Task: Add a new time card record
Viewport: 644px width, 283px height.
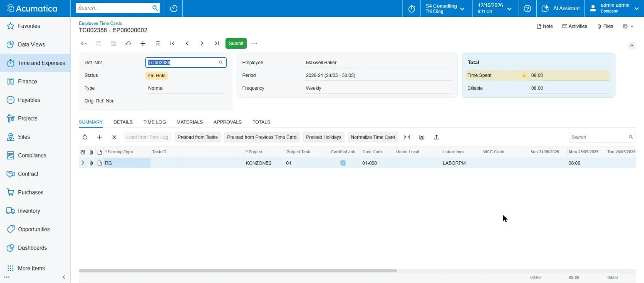Action: tap(143, 43)
